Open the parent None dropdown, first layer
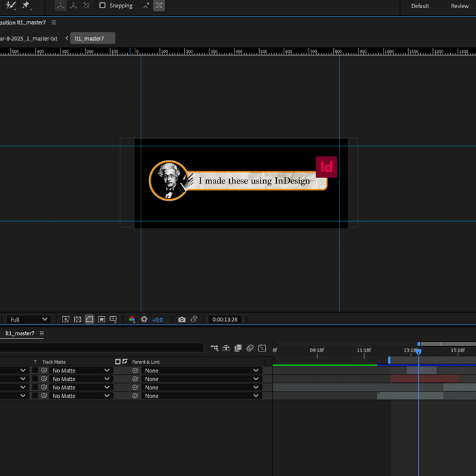 pos(201,371)
